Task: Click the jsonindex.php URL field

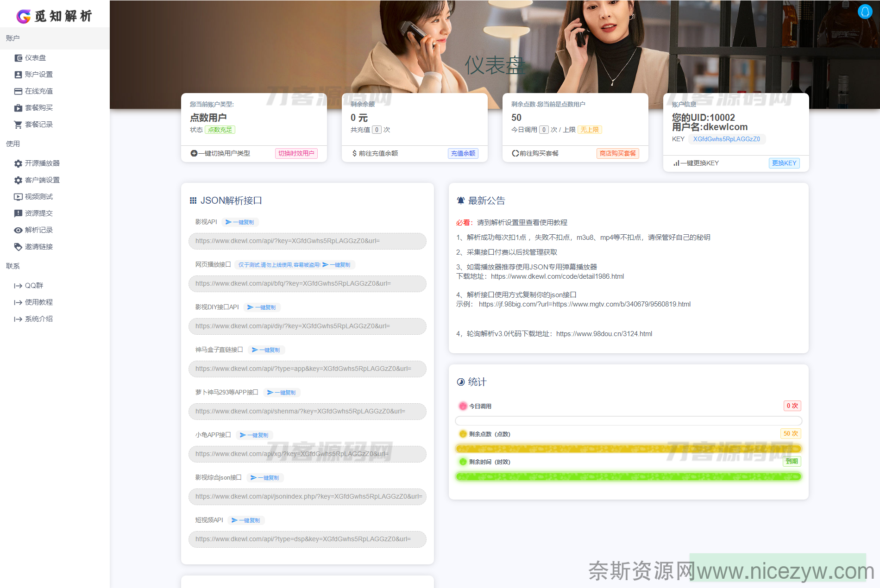Action: 308,497
